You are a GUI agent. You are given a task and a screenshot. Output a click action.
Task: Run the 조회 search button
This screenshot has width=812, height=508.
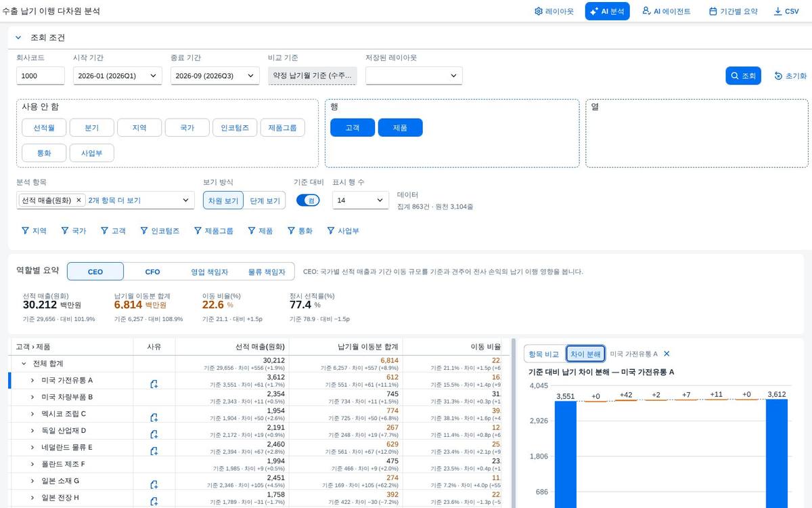pos(744,76)
